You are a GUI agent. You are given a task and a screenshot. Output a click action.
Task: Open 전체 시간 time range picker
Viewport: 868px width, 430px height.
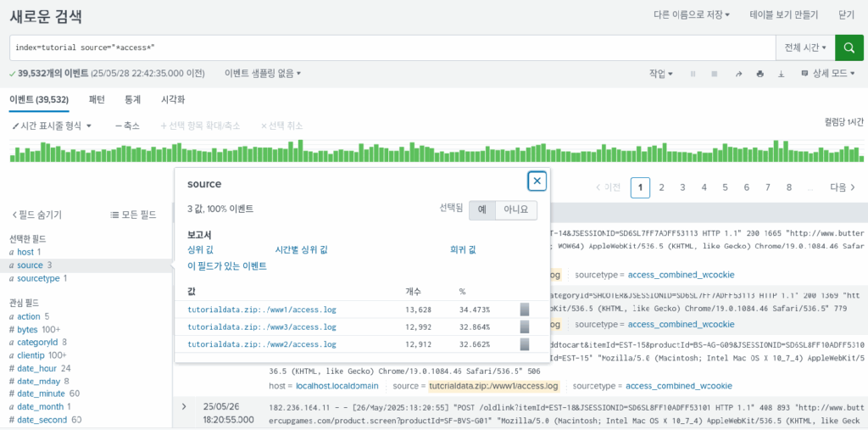coord(805,48)
